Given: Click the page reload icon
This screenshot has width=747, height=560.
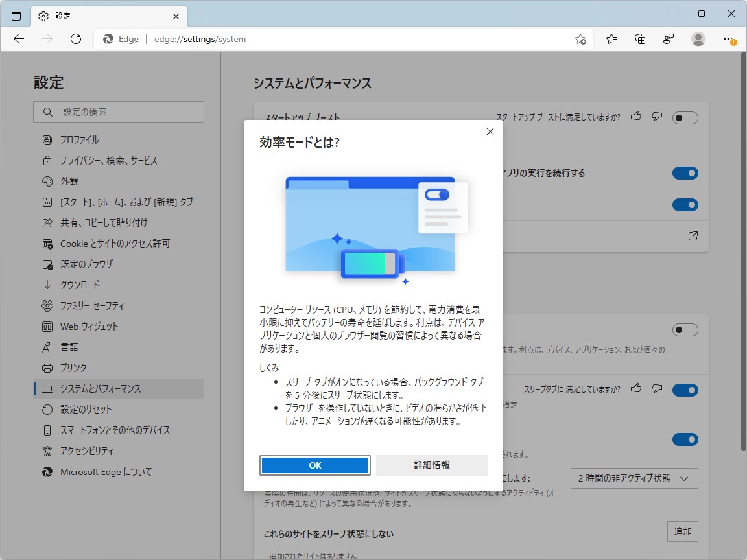Looking at the screenshot, I should pos(76,39).
